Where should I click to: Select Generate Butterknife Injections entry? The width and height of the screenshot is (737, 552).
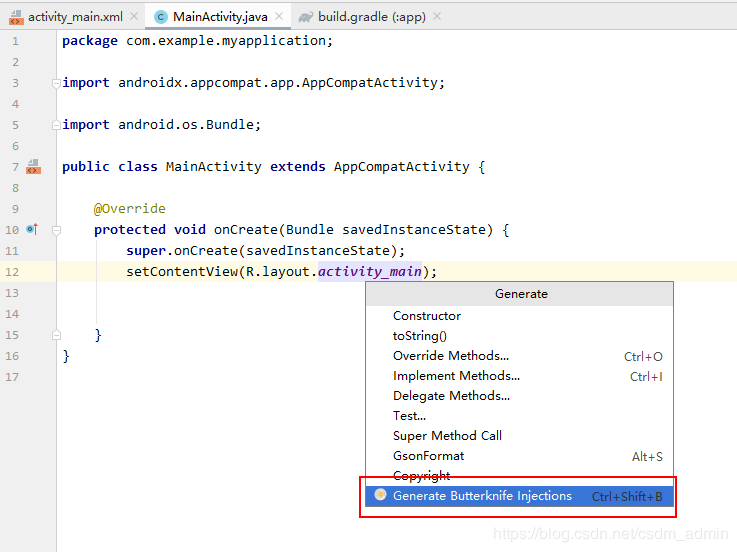point(519,496)
